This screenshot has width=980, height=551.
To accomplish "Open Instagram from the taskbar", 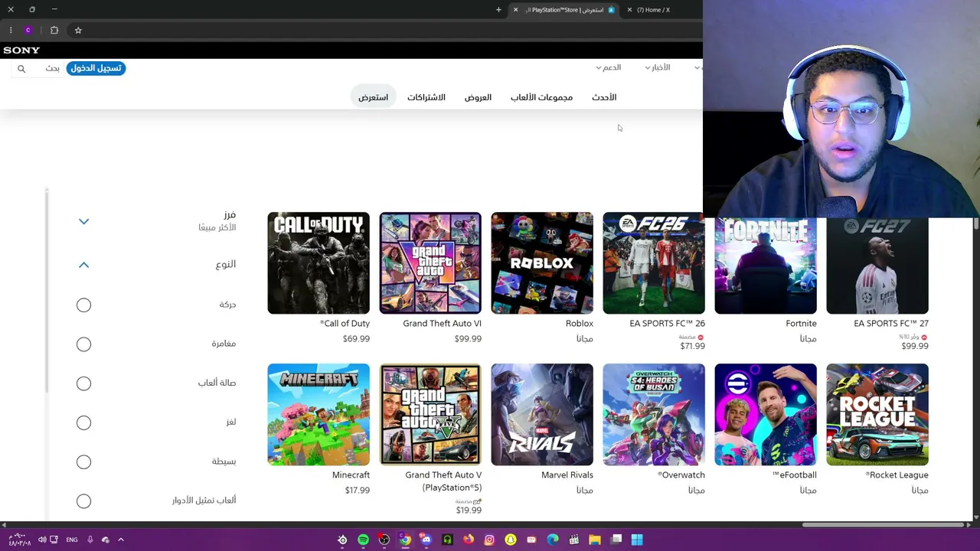I will pyautogui.click(x=489, y=540).
